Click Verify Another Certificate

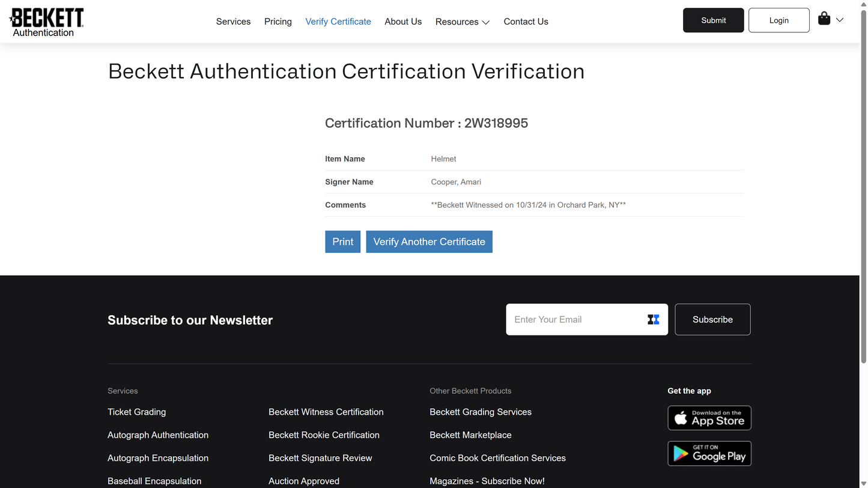coord(429,242)
